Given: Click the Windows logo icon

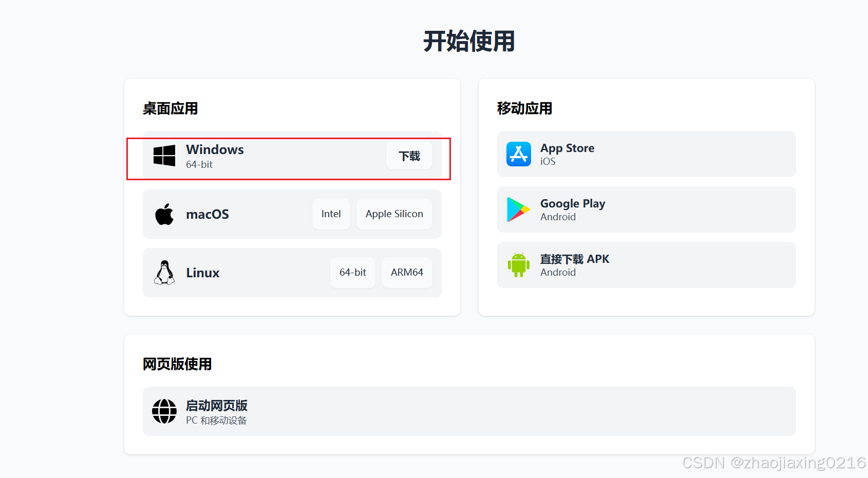Looking at the screenshot, I should click(x=164, y=156).
